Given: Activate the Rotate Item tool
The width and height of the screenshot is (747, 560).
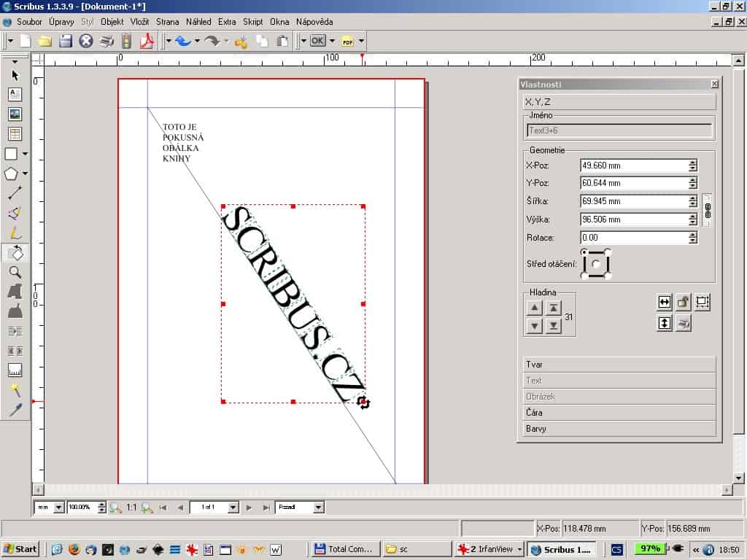Looking at the screenshot, I should coord(16,252).
